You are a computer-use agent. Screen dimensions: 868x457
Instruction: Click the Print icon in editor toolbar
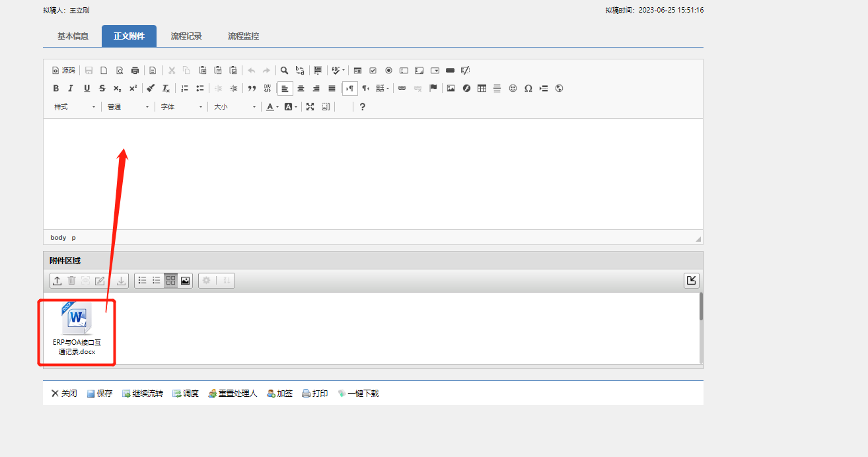[135, 70]
